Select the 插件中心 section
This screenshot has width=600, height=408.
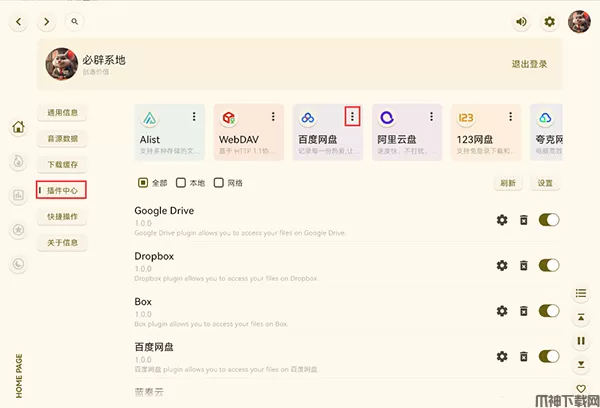pos(61,190)
